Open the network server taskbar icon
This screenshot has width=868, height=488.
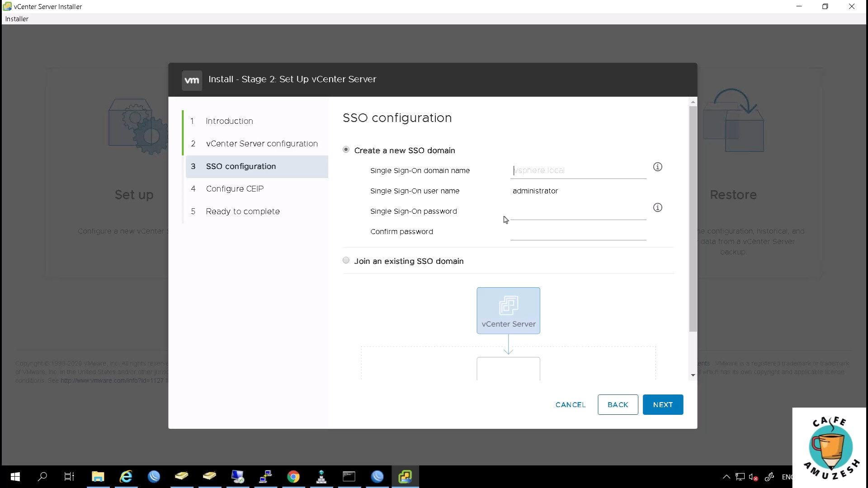pyautogui.click(x=321, y=477)
